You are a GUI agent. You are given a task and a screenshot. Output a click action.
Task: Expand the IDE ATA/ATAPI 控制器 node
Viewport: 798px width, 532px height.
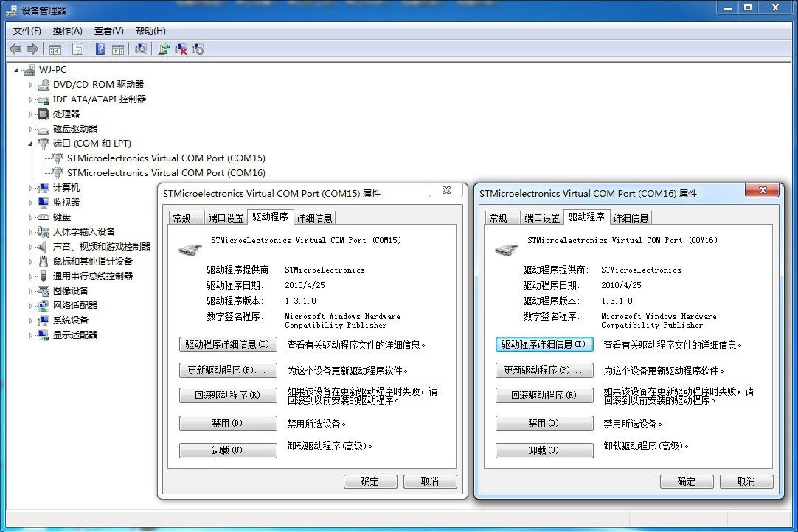coord(30,99)
